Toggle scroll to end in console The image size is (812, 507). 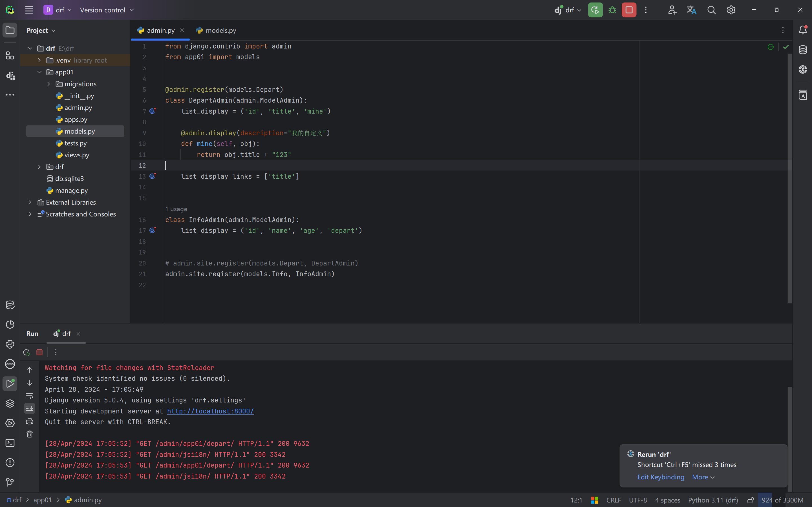click(30, 408)
